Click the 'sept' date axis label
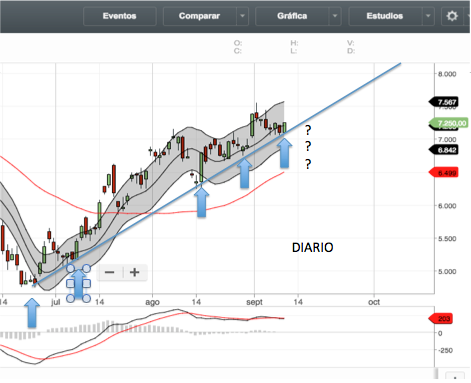This screenshot has width=471, height=383. coord(254,302)
